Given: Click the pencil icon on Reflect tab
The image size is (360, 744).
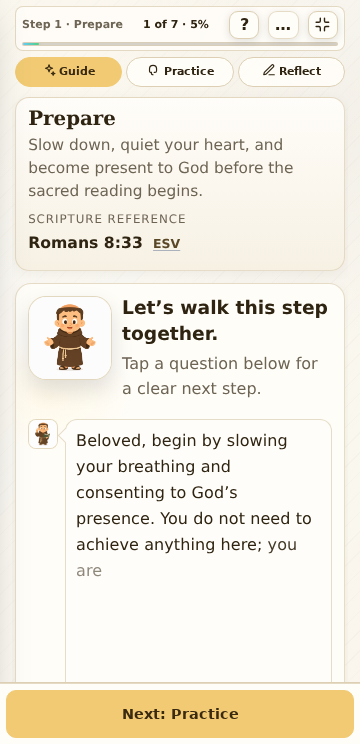Looking at the screenshot, I should (x=269, y=71).
